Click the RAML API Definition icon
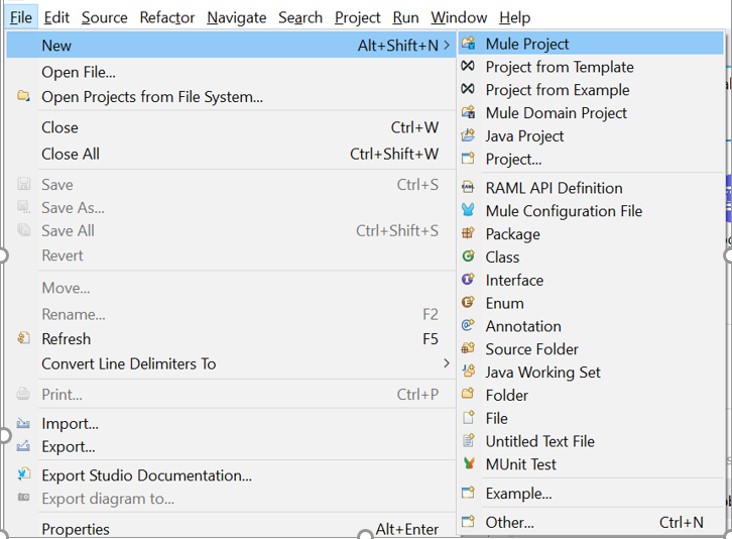Screen dimensions: 732x539 tap(467, 188)
